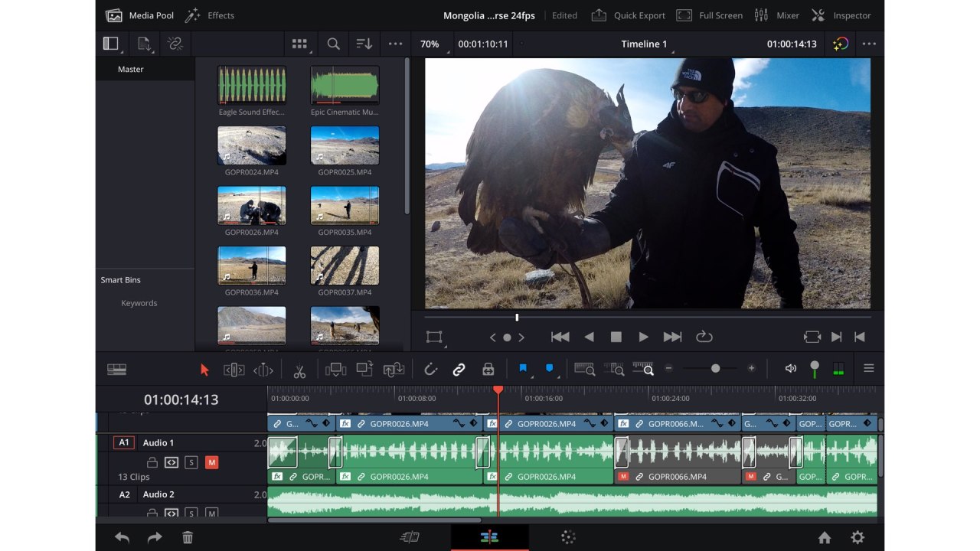Viewport: 980px width, 551px height.
Task: Open timeline view options icon
Action: (x=116, y=369)
